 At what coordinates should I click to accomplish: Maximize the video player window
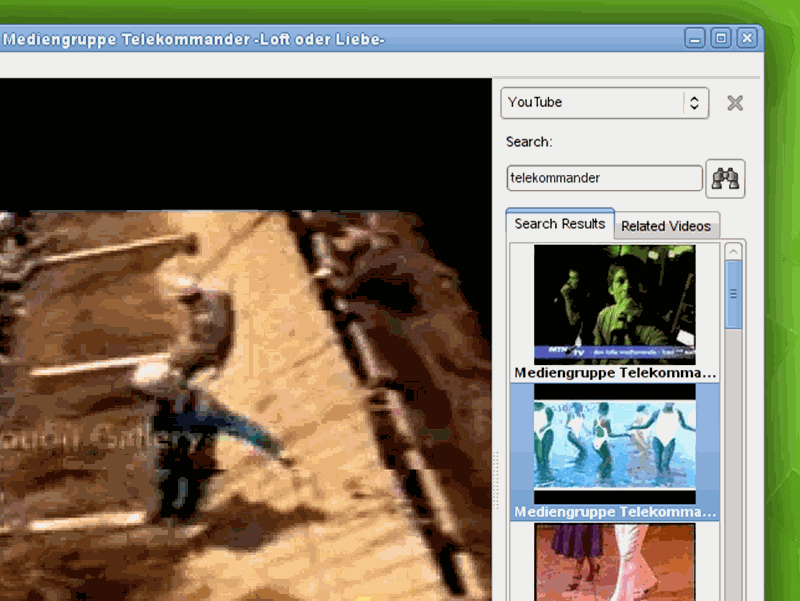coord(721,38)
